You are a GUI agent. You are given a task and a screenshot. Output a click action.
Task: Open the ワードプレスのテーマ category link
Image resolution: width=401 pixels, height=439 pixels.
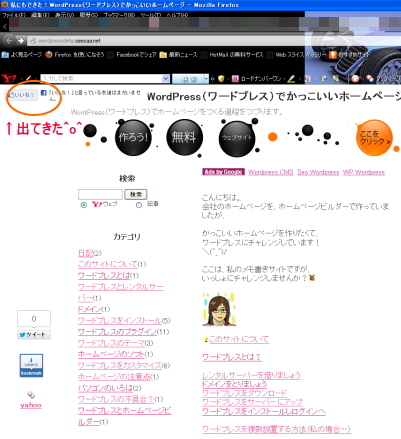click(111, 343)
